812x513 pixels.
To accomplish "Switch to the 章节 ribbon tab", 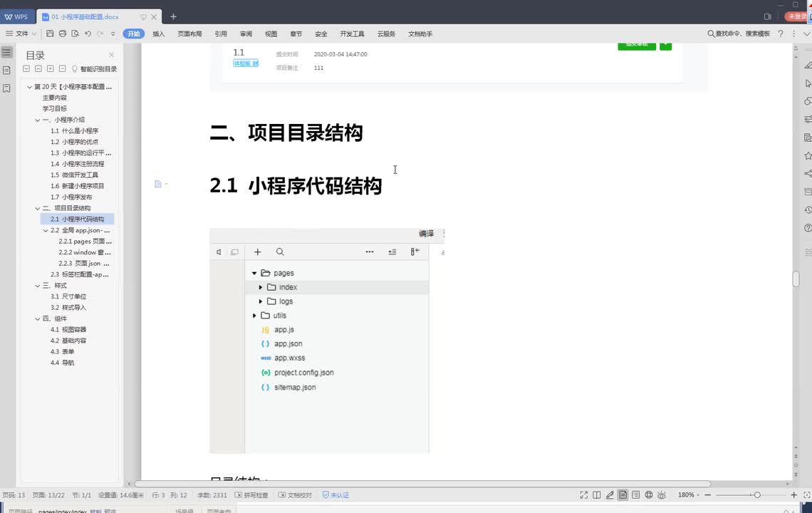I will point(296,33).
